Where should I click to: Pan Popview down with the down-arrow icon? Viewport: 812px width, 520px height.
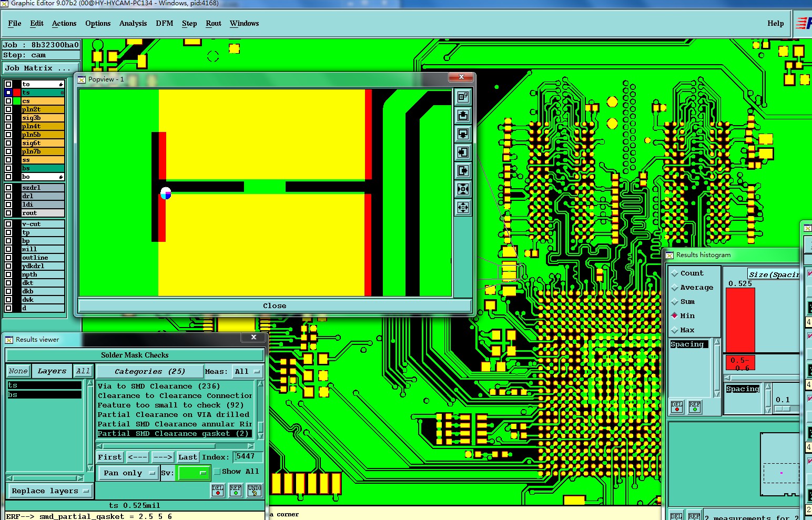click(463, 134)
